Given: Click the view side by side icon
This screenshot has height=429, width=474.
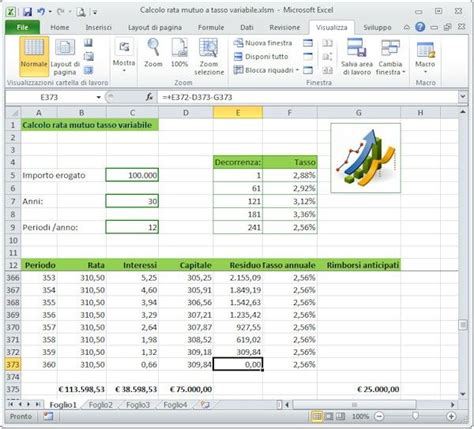Looking at the screenshot, I should [x=328, y=43].
